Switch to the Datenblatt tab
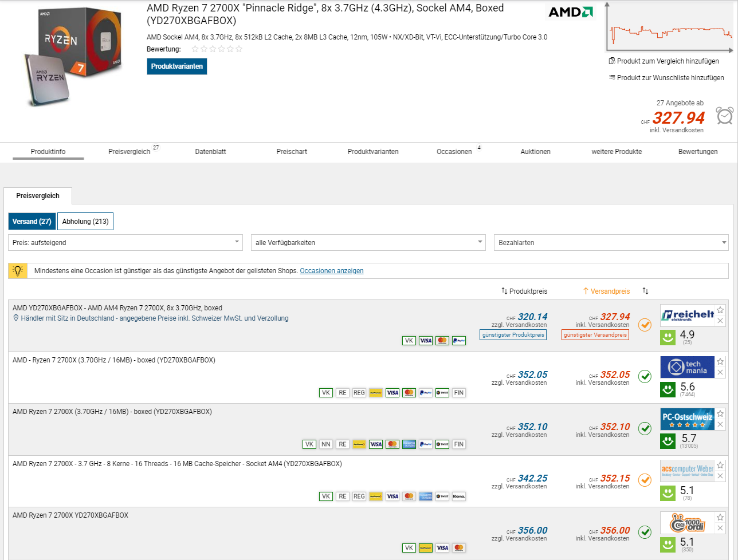Viewport: 738px width, 560px height. point(210,152)
